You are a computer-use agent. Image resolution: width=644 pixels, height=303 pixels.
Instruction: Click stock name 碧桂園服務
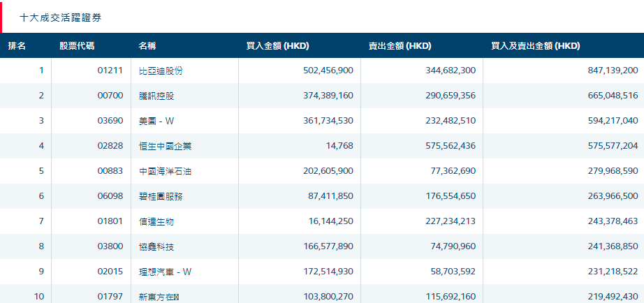point(161,197)
